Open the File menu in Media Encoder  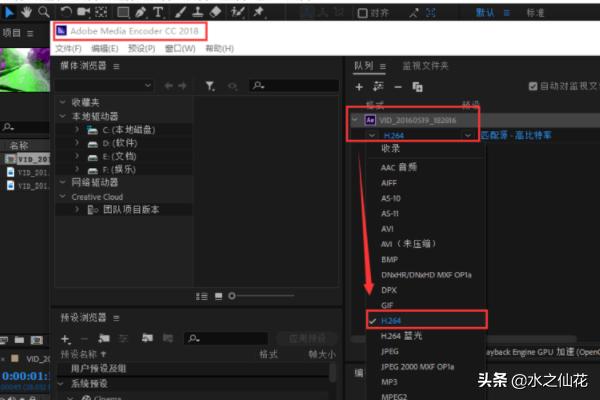pyautogui.click(x=68, y=48)
